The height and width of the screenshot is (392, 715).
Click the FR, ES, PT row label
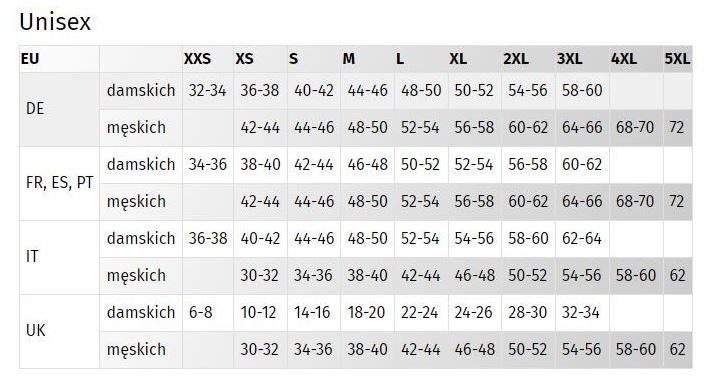pyautogui.click(x=59, y=183)
